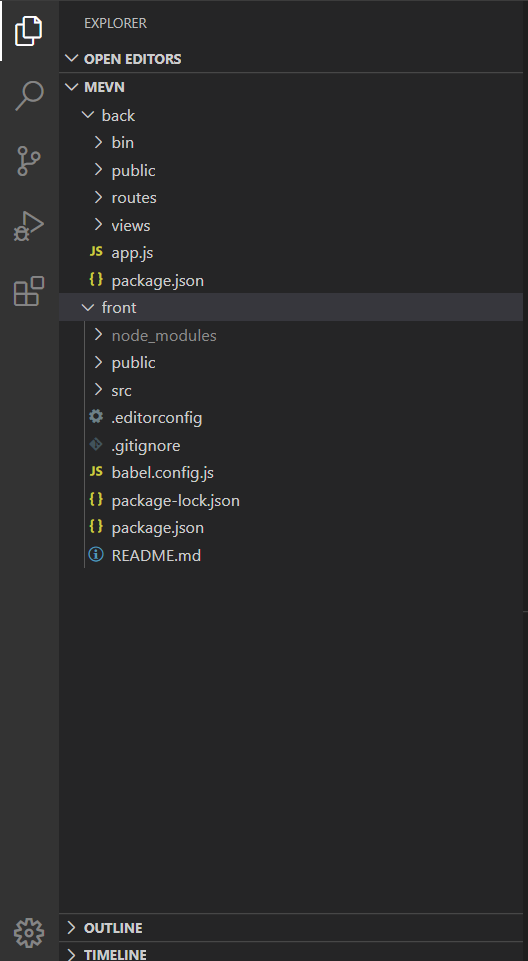Select the node_modules folder name
Image resolution: width=528 pixels, height=961 pixels.
164,336
